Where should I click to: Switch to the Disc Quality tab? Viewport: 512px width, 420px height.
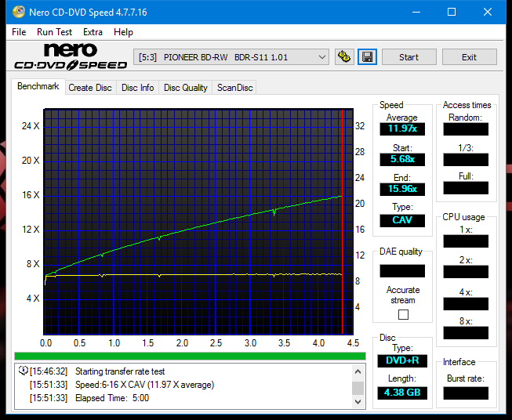[x=185, y=88]
